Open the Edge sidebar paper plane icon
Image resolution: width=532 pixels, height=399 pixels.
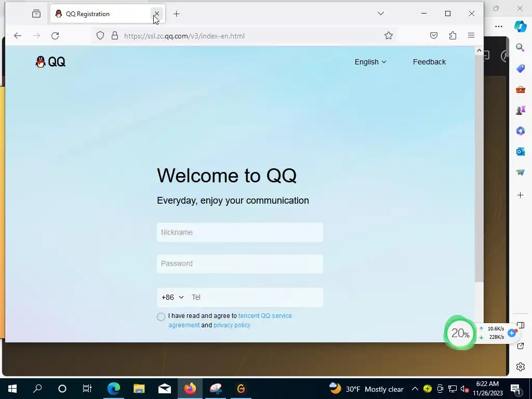(x=520, y=172)
